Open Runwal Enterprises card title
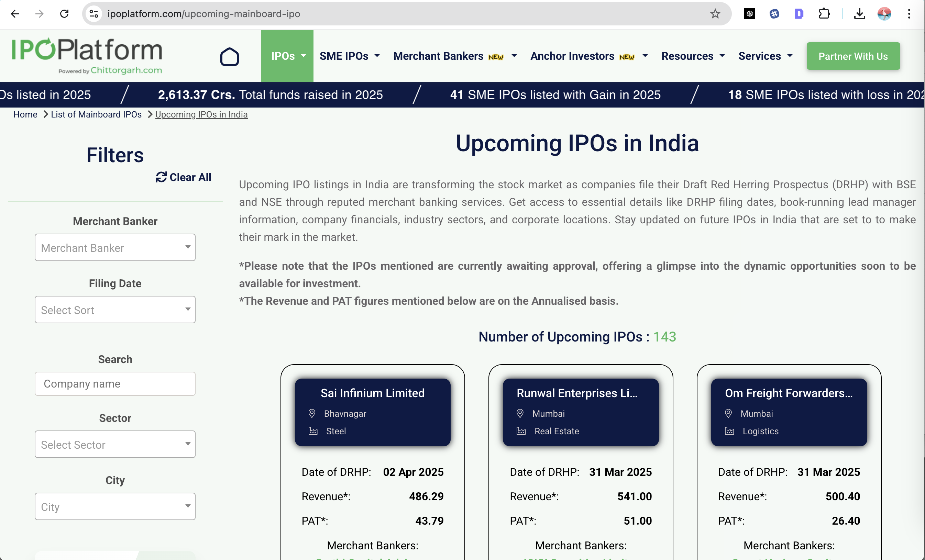This screenshot has height=560, width=925. tap(577, 393)
